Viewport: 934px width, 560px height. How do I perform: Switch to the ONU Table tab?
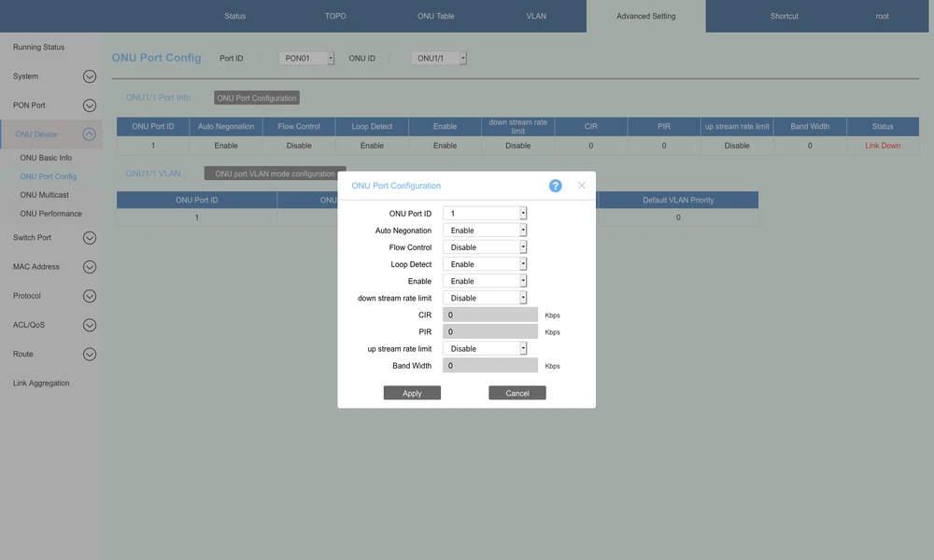[x=435, y=16]
